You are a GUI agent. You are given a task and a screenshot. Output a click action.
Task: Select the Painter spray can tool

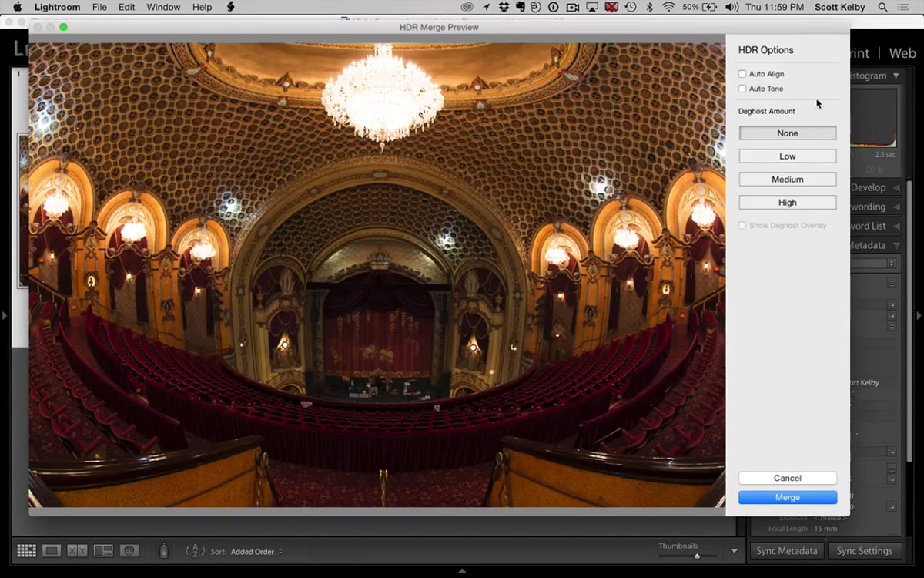[x=163, y=551]
